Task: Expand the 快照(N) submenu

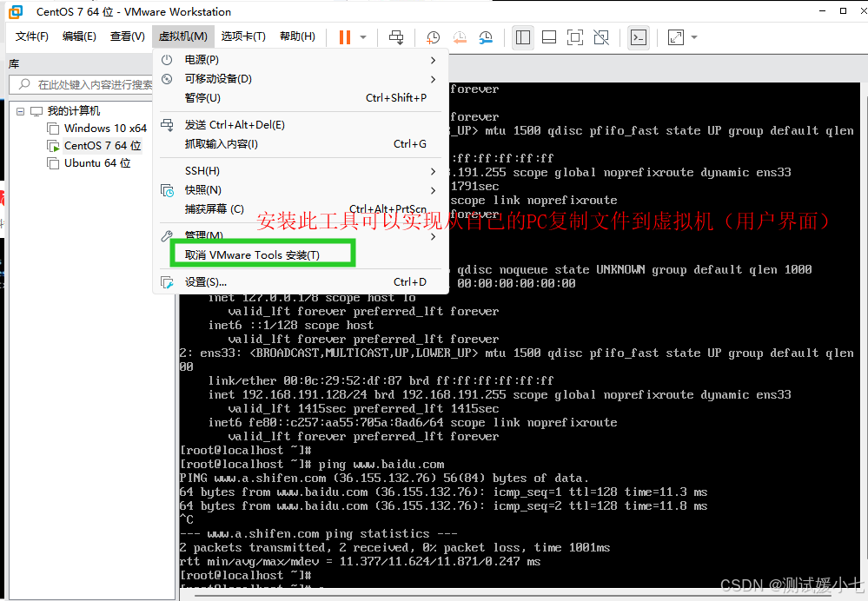Action: point(301,190)
